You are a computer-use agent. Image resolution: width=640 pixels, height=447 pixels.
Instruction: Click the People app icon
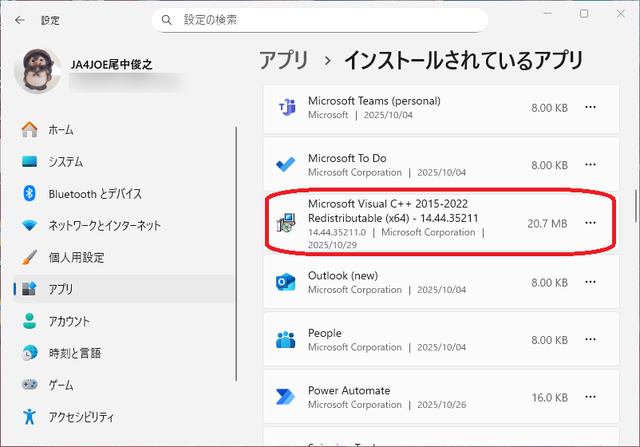click(x=286, y=340)
